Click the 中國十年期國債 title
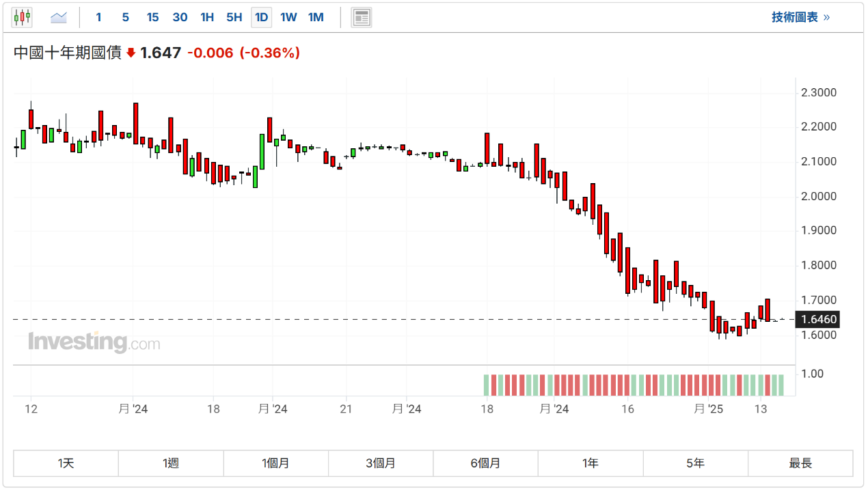The width and height of the screenshot is (868, 492). (x=68, y=53)
